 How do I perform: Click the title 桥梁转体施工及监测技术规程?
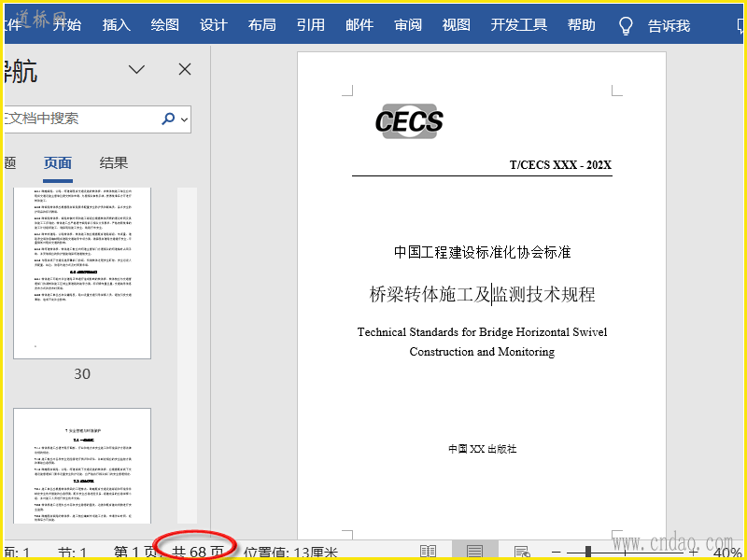coord(482,294)
